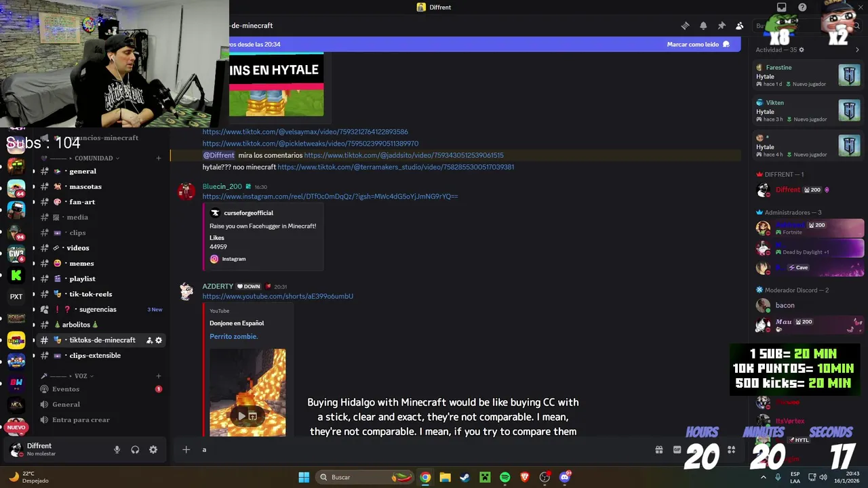Open the general channel

[x=102, y=171]
